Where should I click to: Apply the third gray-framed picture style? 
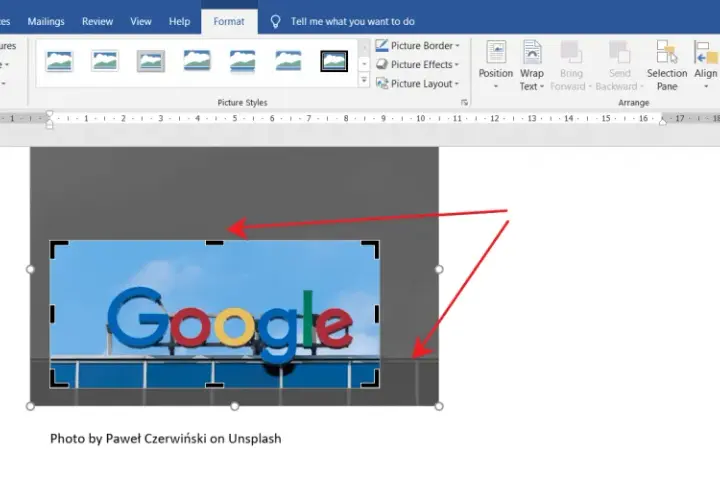click(151, 61)
